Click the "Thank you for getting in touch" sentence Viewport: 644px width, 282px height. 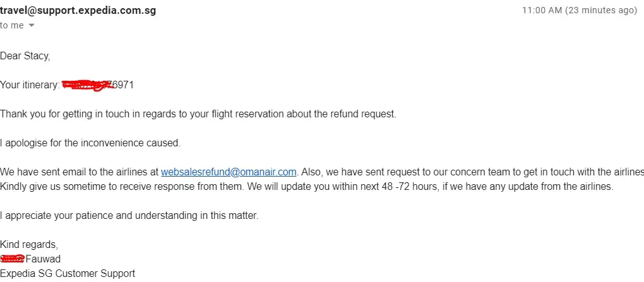point(198,114)
